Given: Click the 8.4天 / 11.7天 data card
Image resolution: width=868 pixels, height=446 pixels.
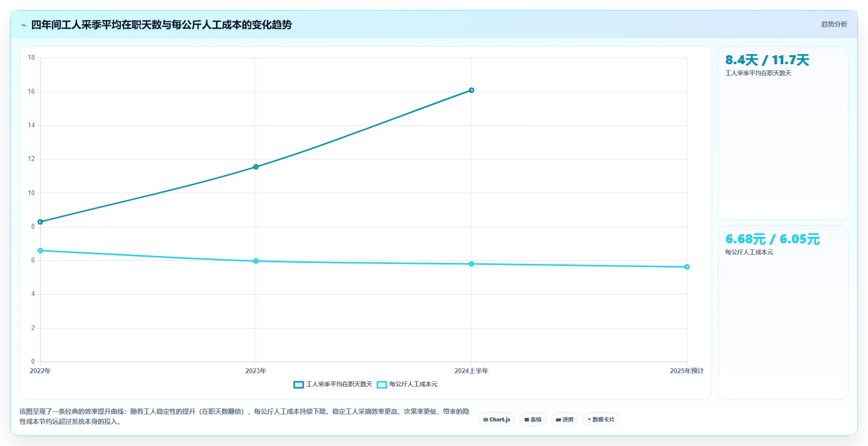Looking at the screenshot, I should 783,133.
